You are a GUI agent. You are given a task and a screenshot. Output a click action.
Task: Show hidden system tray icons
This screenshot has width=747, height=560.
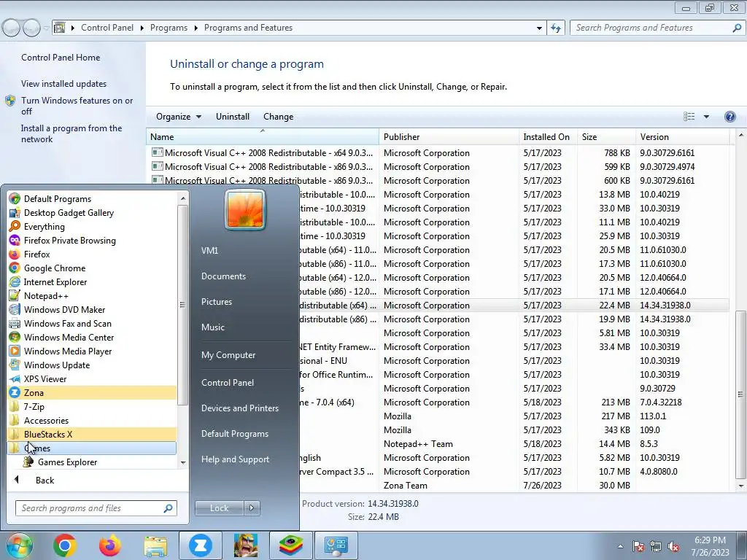coord(620,546)
